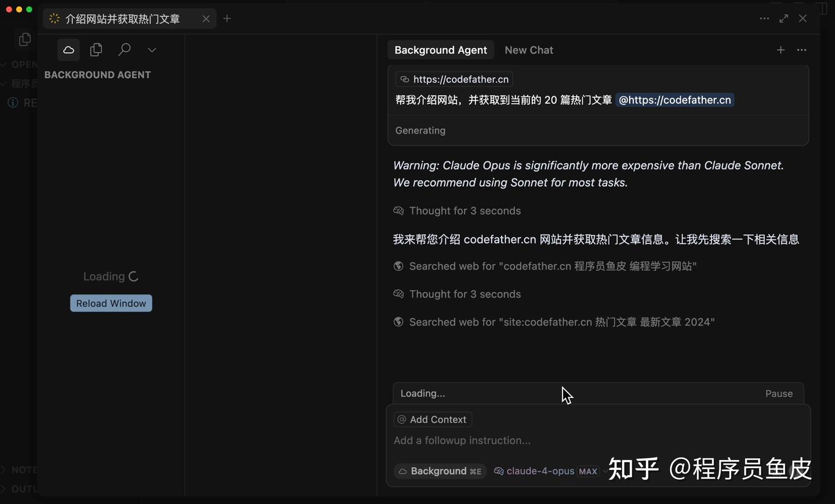835x504 pixels.
Task: Click the @ Add Context icon
Action: [401, 419]
